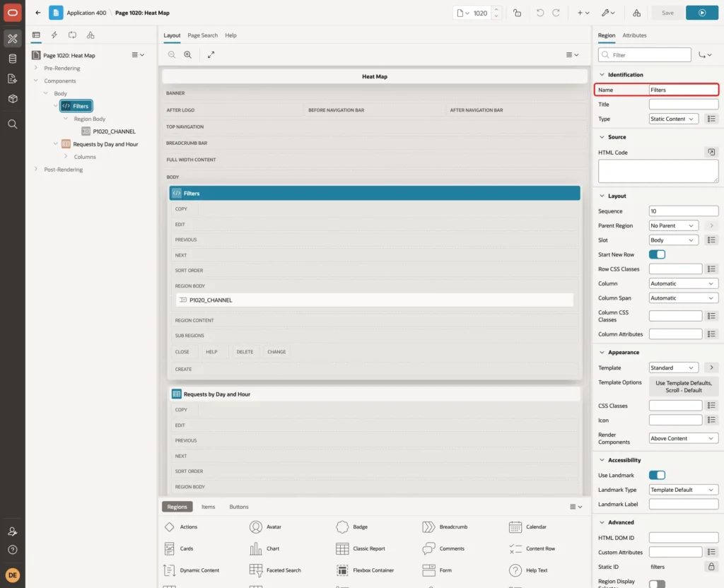Open Team Development icon in sidebar
This screenshot has height=588, width=724.
(x=13, y=79)
